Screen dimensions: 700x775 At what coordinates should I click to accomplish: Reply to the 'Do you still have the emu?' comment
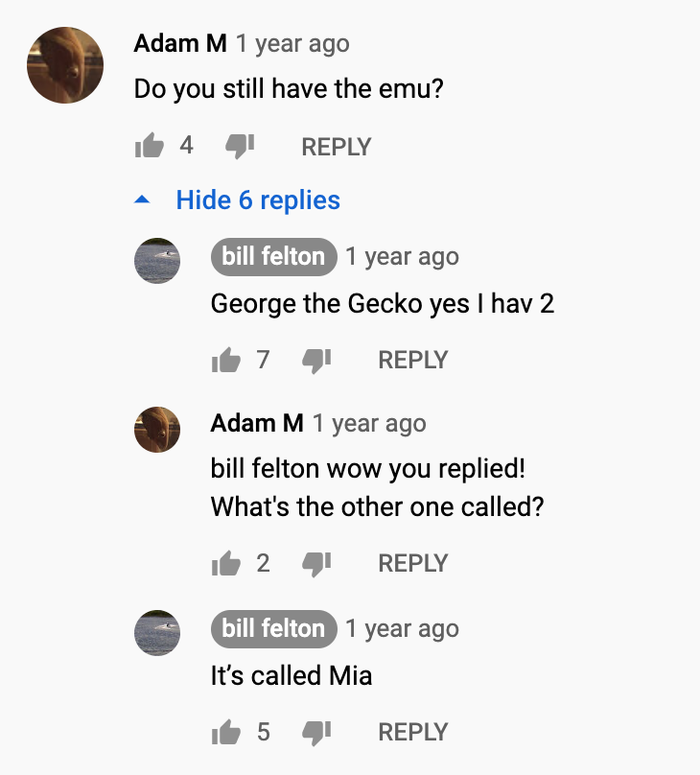pos(337,147)
